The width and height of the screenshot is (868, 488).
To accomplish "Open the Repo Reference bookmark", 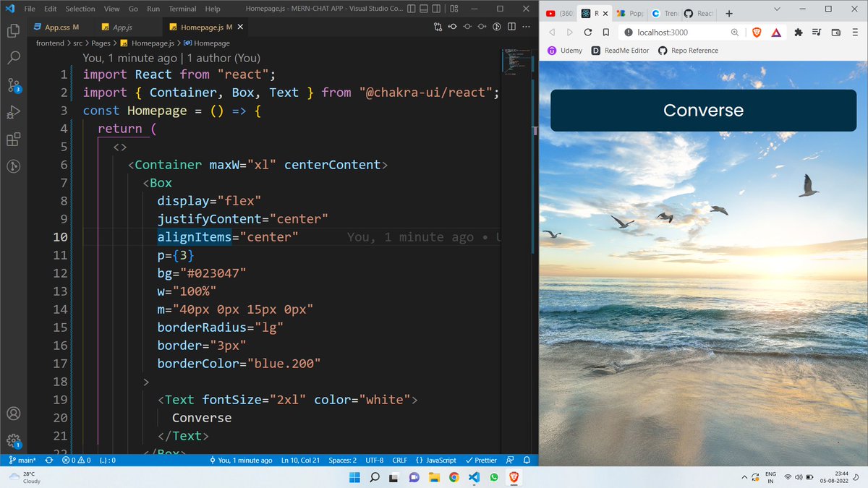I will 688,51.
